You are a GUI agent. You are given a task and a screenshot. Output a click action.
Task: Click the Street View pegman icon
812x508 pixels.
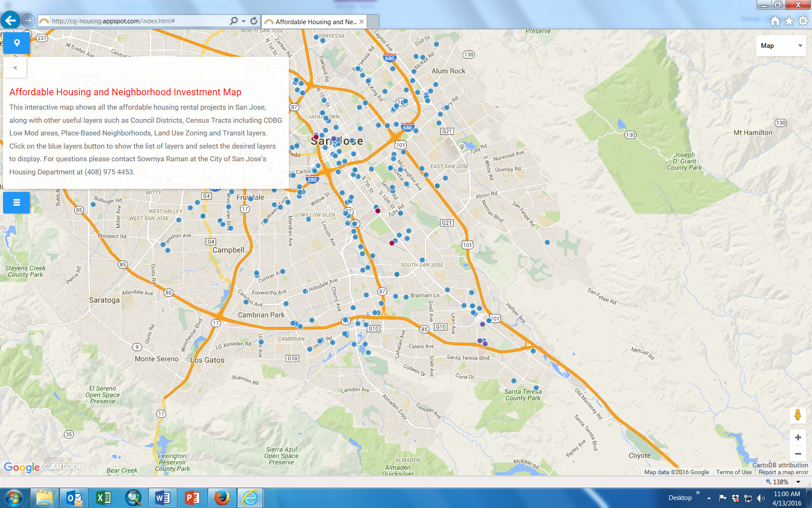[798, 415]
